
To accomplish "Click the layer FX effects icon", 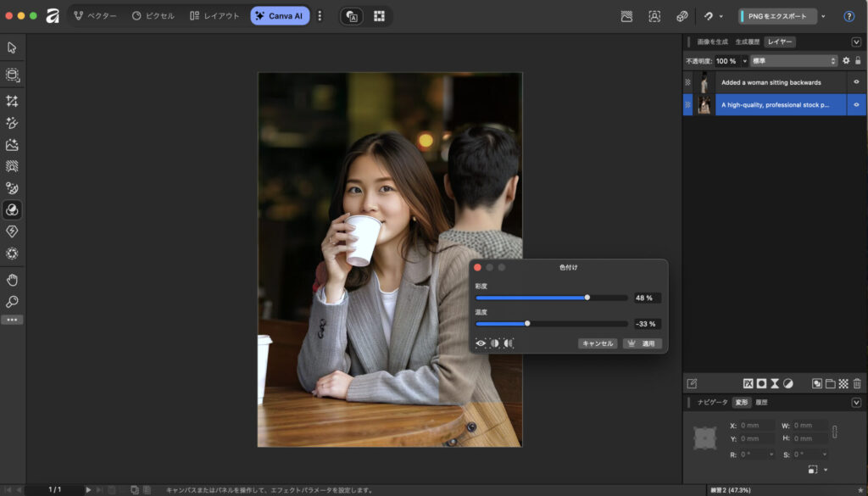I will click(x=748, y=383).
